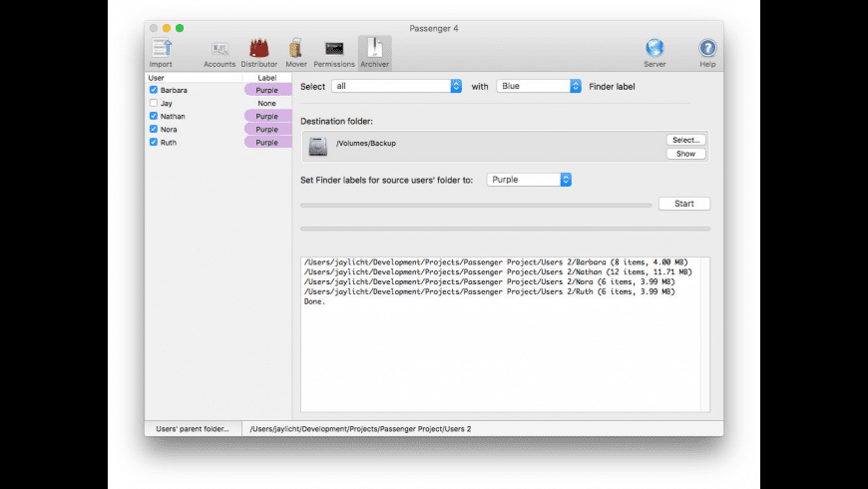Click the Show destination button
Screen dimensions: 868x489
[x=685, y=154]
